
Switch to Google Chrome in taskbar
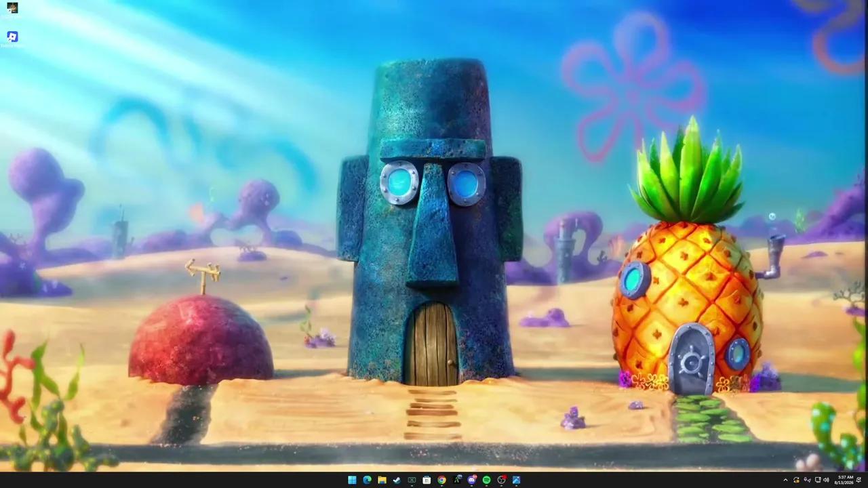click(x=441, y=480)
